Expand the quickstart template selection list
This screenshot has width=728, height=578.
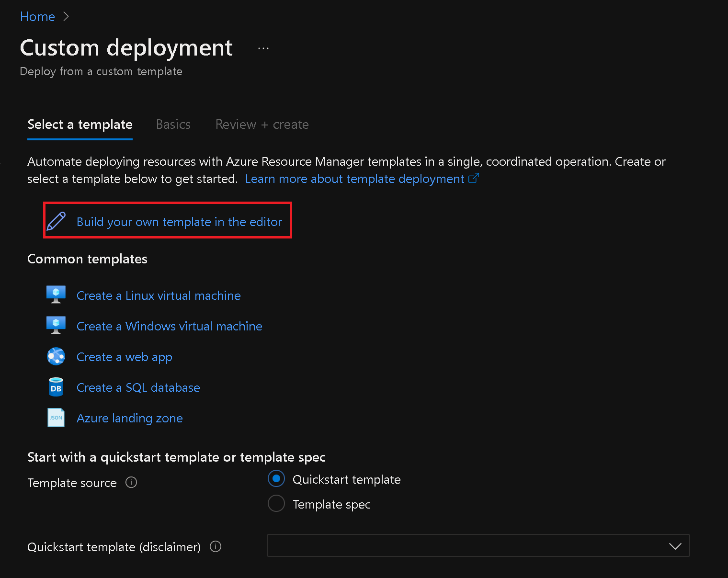pos(675,545)
